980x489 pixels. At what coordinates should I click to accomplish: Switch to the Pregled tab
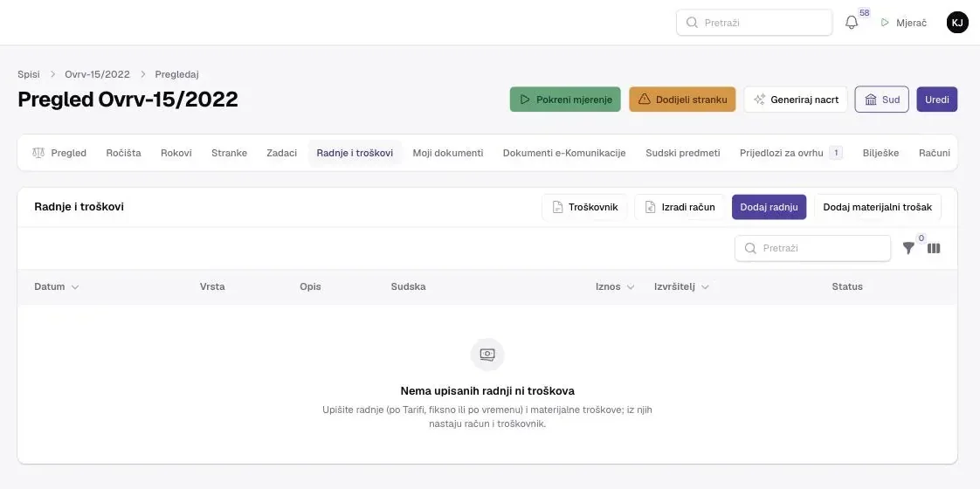pyautogui.click(x=59, y=153)
